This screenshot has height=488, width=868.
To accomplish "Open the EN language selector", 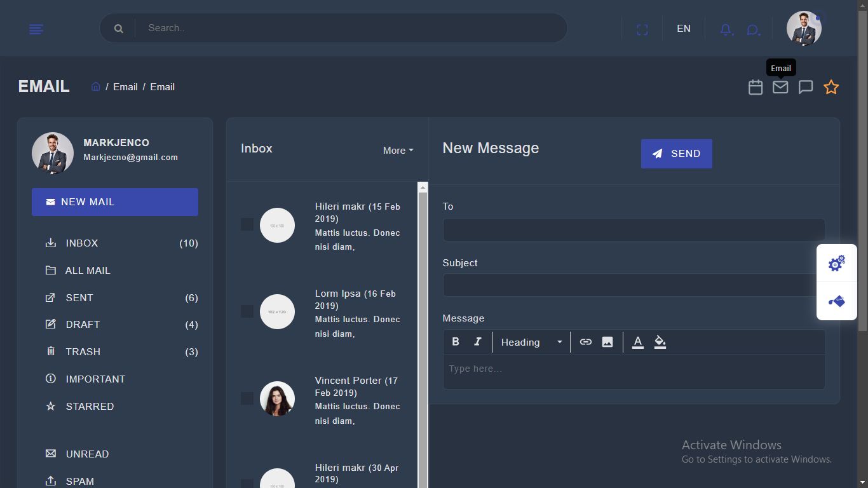I will 684,29.
